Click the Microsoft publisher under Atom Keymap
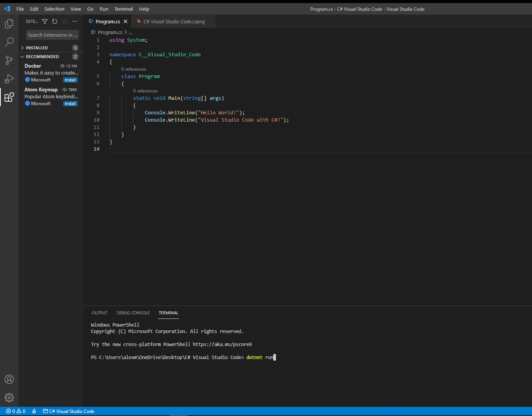The image size is (532, 416). (x=41, y=104)
